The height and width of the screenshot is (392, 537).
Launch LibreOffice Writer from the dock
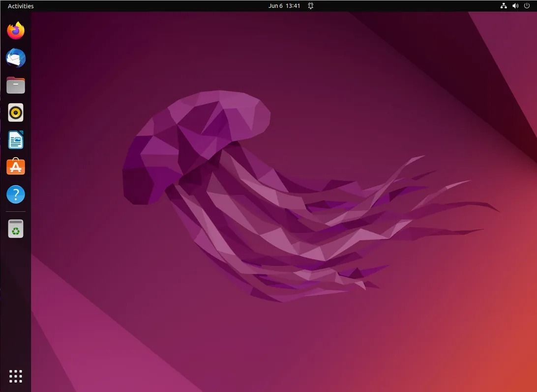point(16,140)
